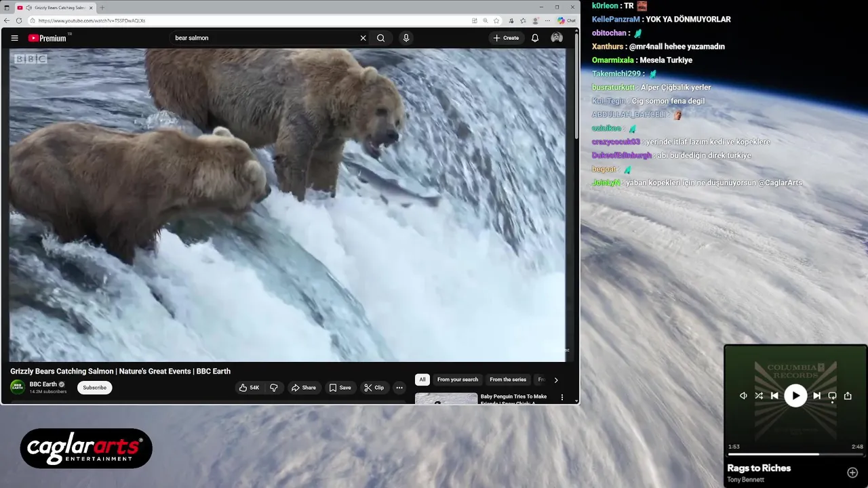The width and height of the screenshot is (868, 488).
Task: Open the 'Rags to Riches' song title
Action: tap(759, 468)
